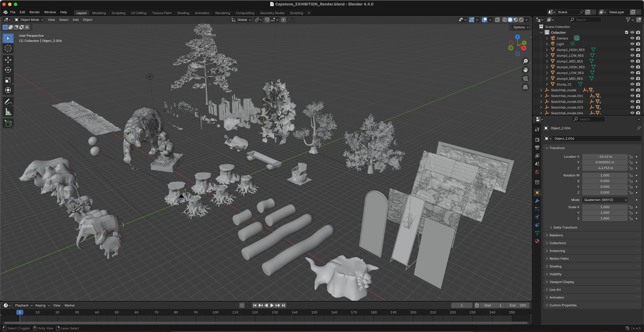This screenshot has height=332, width=644.
Task: Open the Material properties tab
Action: tap(537, 241)
